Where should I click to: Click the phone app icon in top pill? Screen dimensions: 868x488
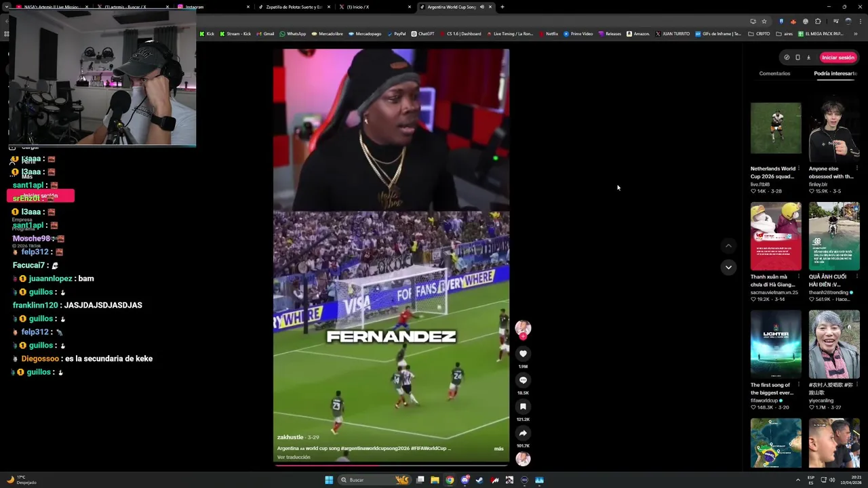(x=797, y=58)
